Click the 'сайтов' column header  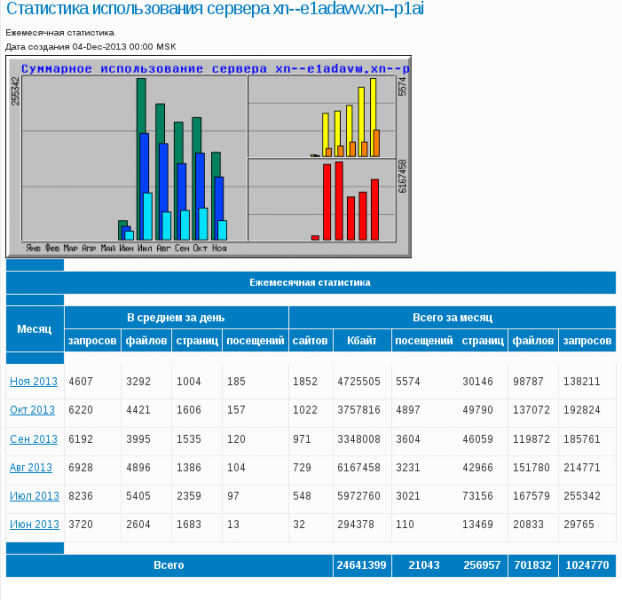click(x=310, y=341)
